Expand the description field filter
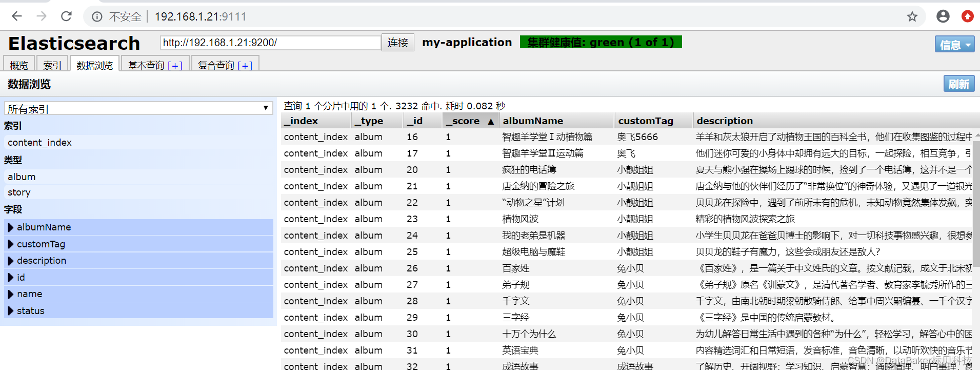 [x=138, y=260]
